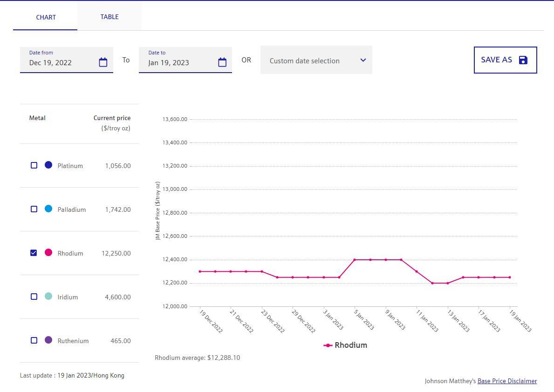Screen dimensions: 554x392
Task: Click the Palladium light blue dot
Action: click(x=48, y=209)
